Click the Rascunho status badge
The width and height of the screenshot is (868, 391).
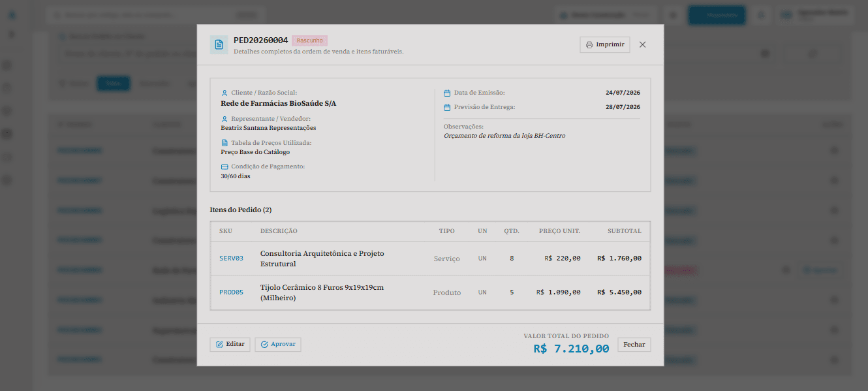(309, 40)
